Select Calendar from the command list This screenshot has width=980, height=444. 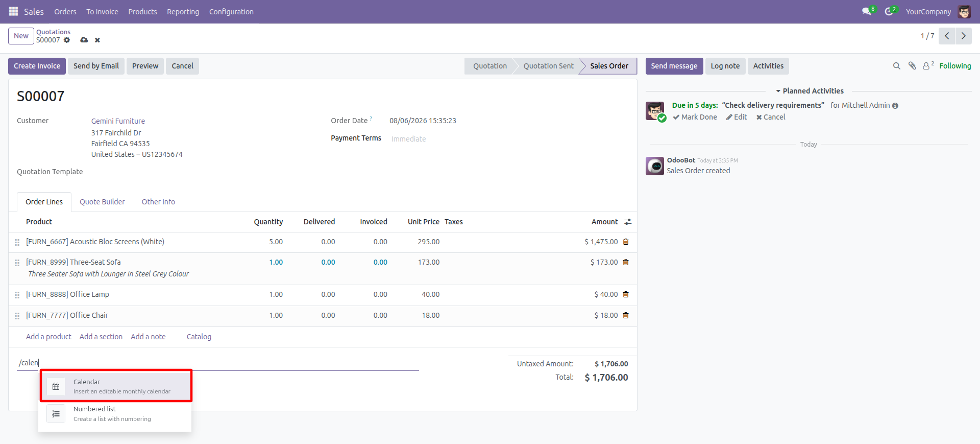coord(116,386)
